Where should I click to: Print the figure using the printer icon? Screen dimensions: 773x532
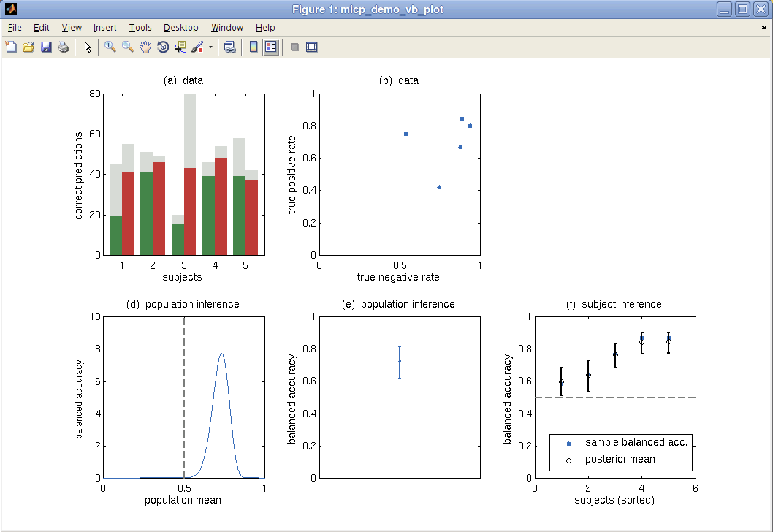pyautogui.click(x=64, y=47)
